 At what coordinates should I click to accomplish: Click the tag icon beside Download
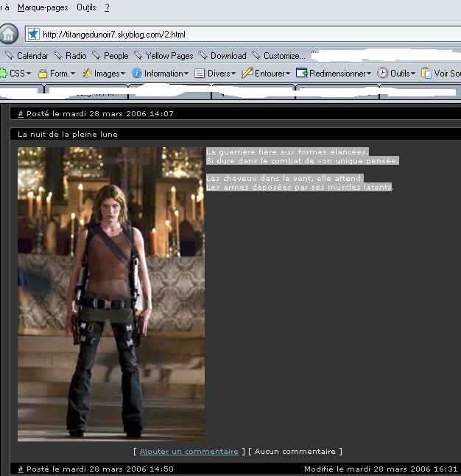[x=203, y=55]
